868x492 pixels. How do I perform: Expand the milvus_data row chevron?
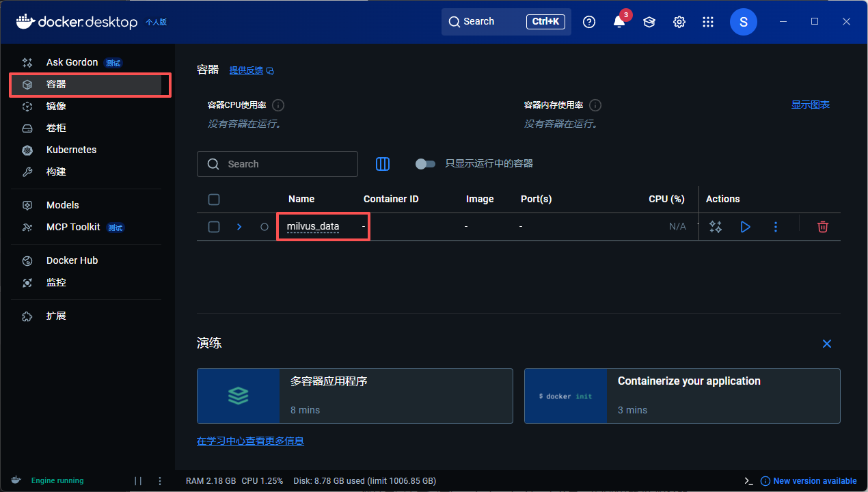click(239, 227)
